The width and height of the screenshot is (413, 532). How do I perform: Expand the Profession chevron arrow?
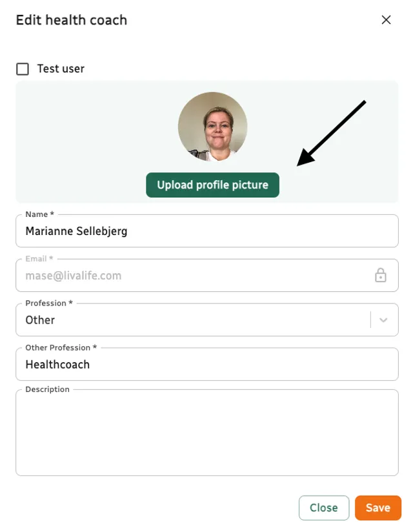pos(384,320)
